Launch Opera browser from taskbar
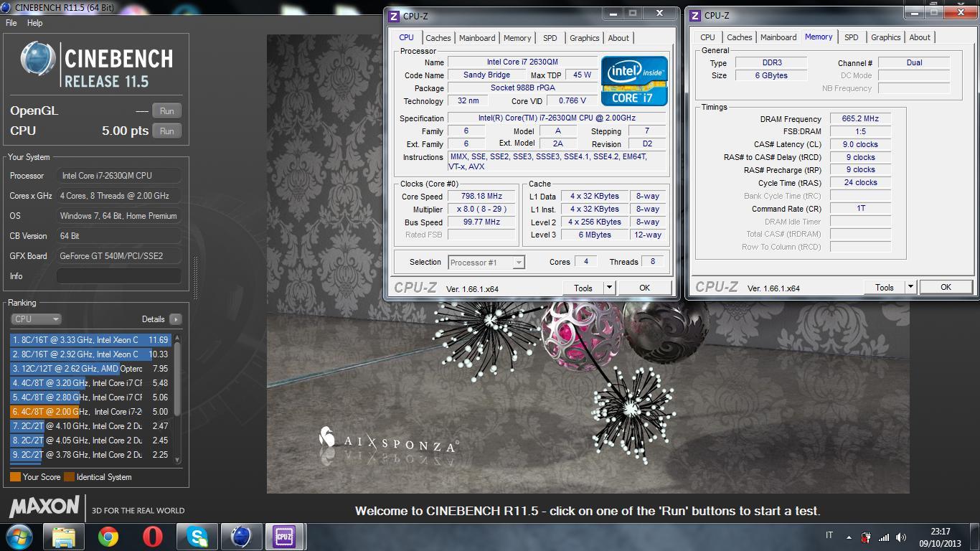This screenshot has height=551, width=980. pyautogui.click(x=152, y=537)
